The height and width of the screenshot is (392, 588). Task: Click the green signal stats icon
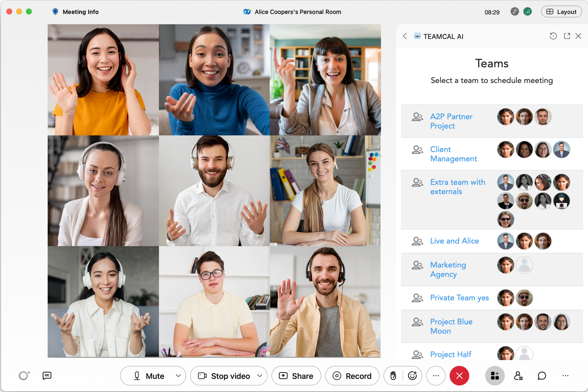[527, 11]
